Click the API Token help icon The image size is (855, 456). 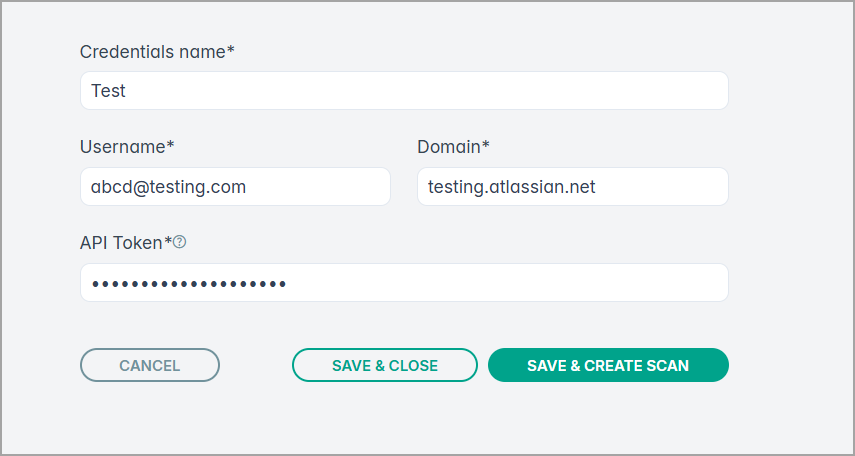pyautogui.click(x=180, y=242)
